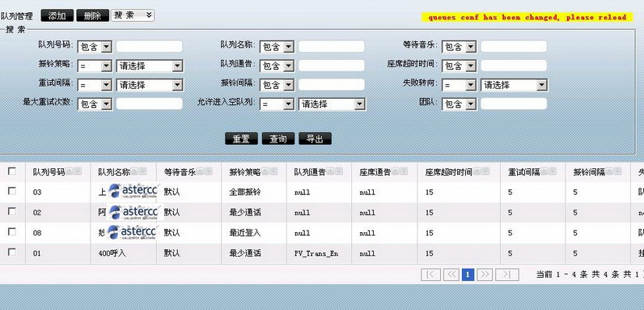
Task: Go to previous page of results
Action: point(451,274)
